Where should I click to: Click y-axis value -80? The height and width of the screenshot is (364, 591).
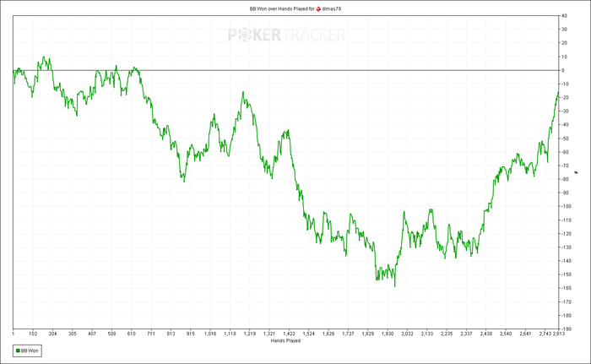(x=565, y=179)
